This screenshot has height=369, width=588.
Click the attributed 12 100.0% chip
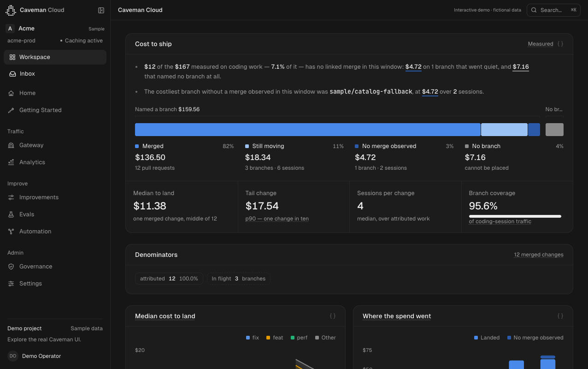click(x=169, y=279)
